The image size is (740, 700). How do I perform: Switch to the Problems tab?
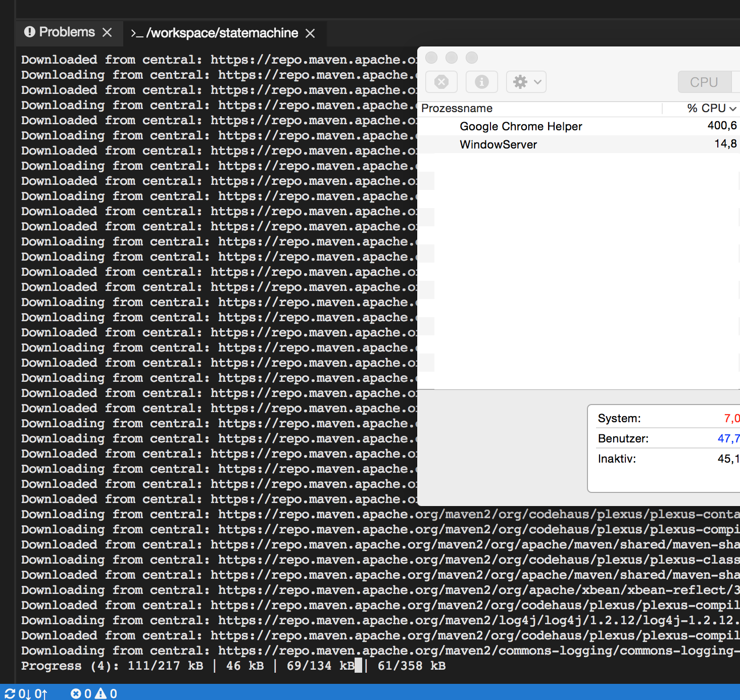pos(66,32)
